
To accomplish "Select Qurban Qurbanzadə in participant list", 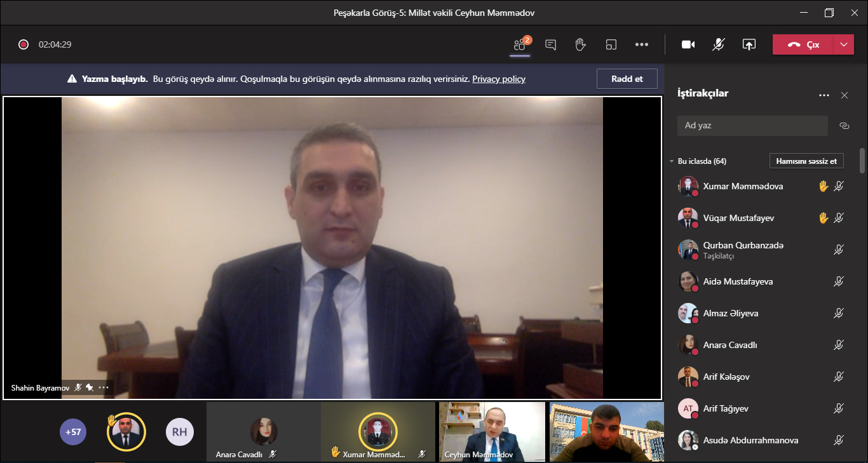I will click(x=743, y=246).
